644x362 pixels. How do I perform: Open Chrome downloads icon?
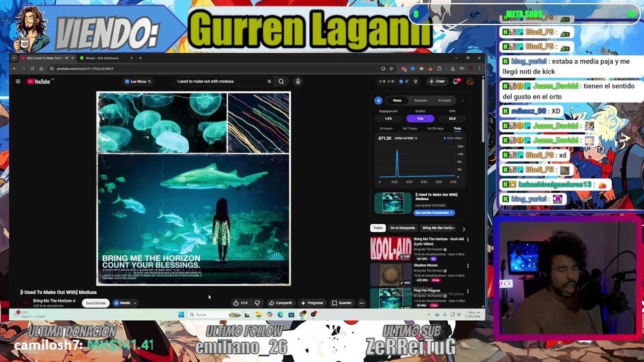452,68
